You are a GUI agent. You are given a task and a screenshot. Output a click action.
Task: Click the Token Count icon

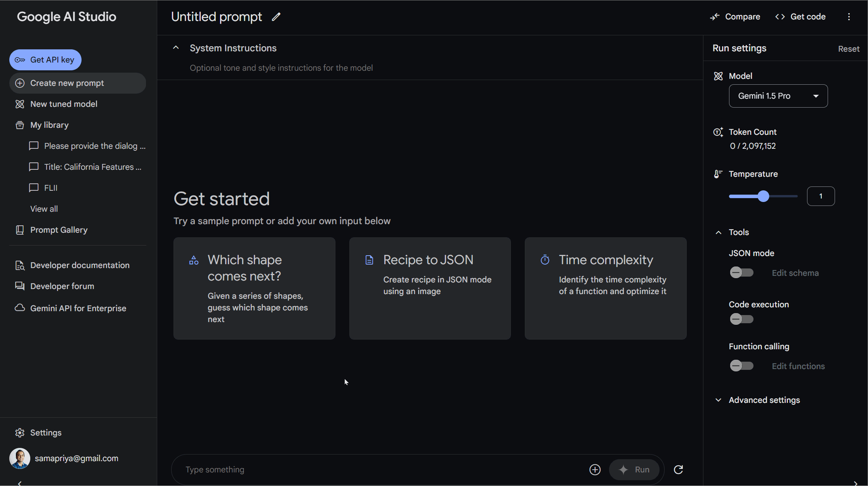pyautogui.click(x=718, y=132)
